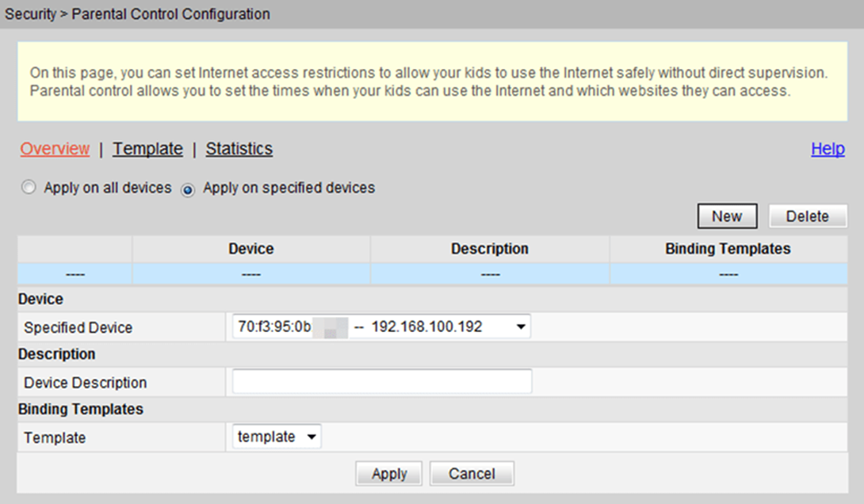
Task: Select Apply on all devices radio button
Action: tap(29, 187)
